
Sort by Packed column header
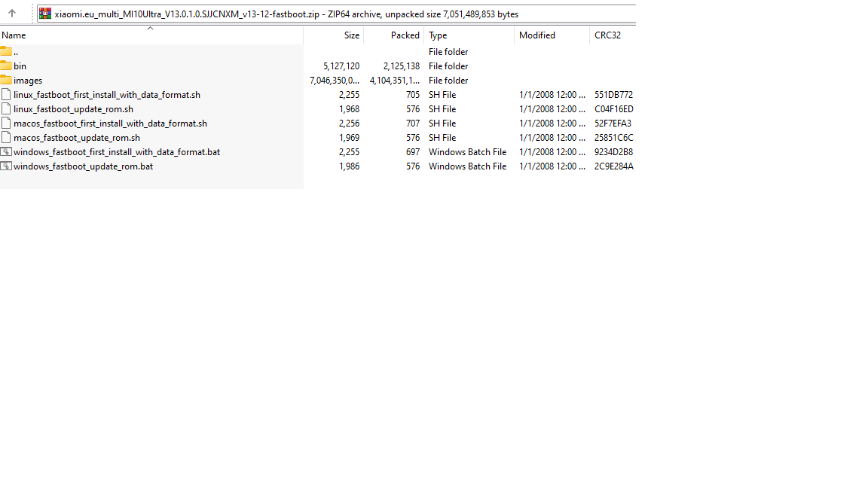click(x=405, y=35)
